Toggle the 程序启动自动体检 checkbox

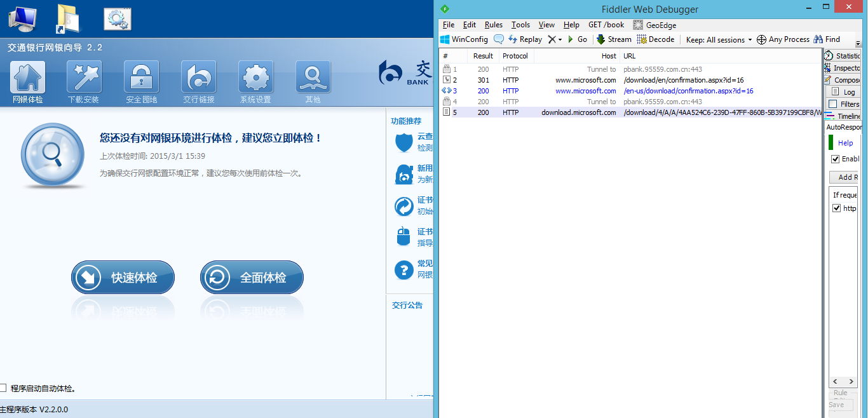3,388
